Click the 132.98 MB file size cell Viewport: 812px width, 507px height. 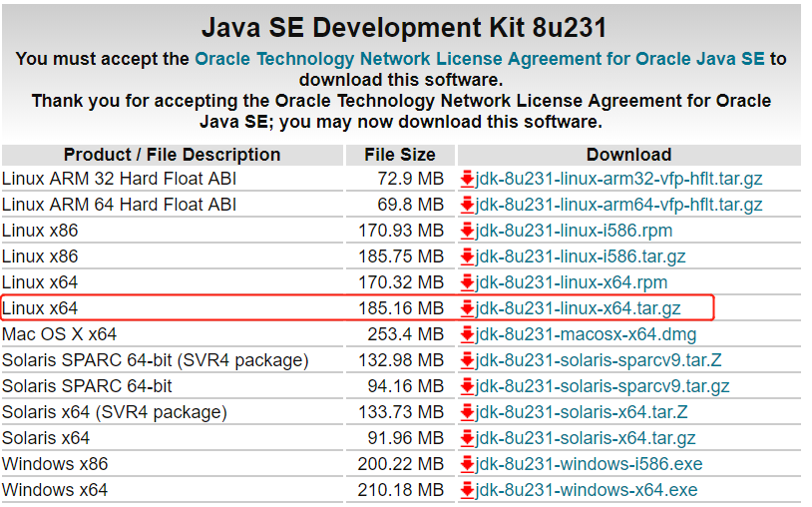pos(401,360)
